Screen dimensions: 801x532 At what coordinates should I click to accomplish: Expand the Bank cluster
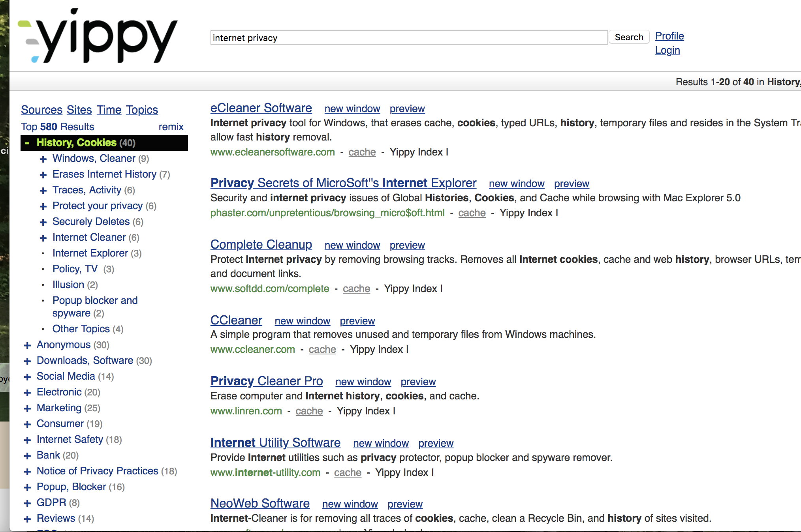(27, 456)
